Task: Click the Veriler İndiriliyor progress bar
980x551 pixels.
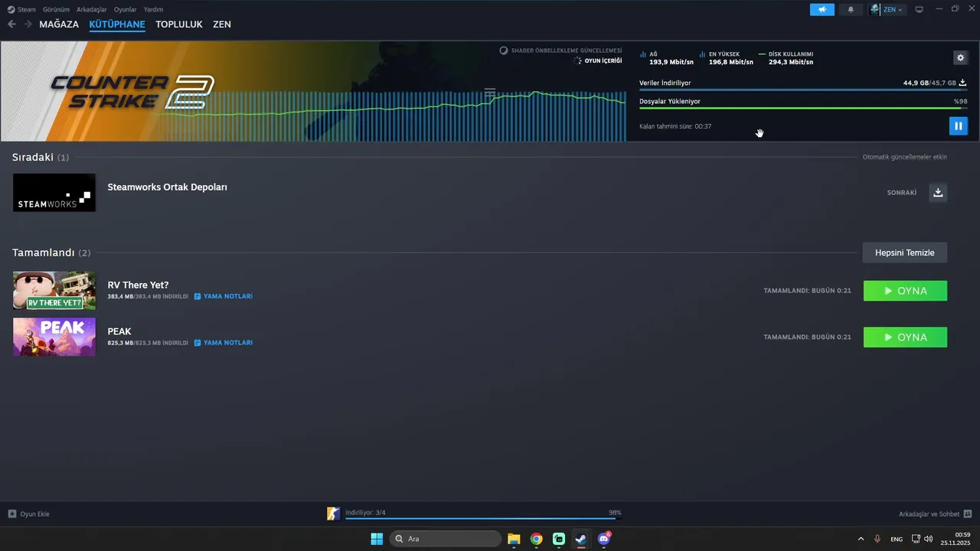Action: click(x=803, y=90)
